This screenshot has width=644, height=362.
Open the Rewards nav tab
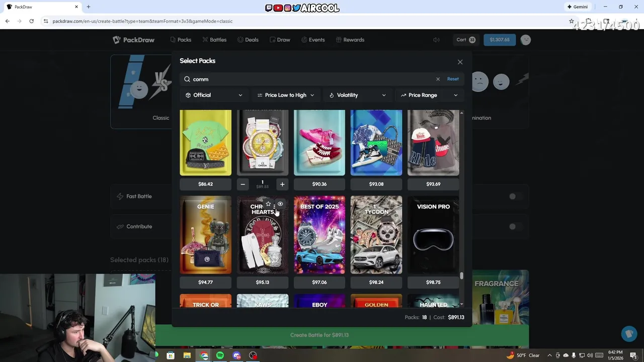pyautogui.click(x=350, y=40)
